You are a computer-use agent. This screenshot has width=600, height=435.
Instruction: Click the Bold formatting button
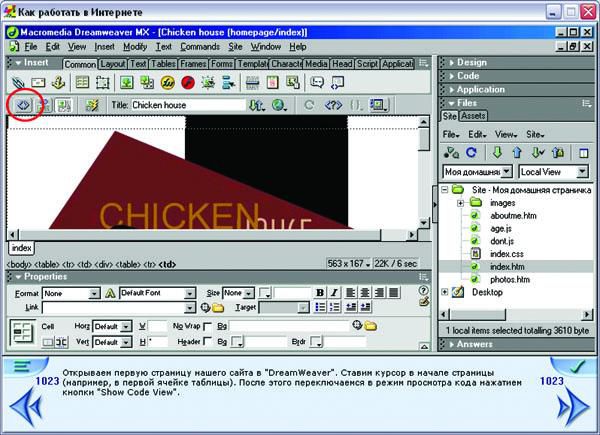click(320, 293)
